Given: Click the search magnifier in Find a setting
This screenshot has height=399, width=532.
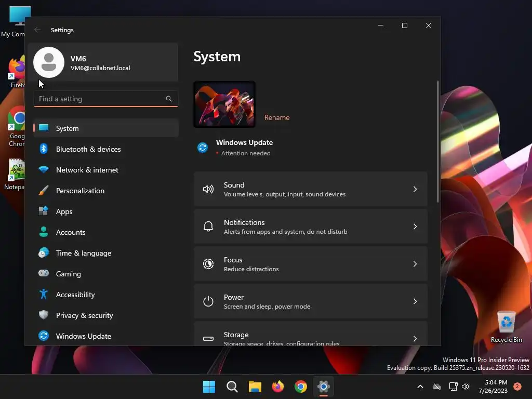Looking at the screenshot, I should click(169, 99).
